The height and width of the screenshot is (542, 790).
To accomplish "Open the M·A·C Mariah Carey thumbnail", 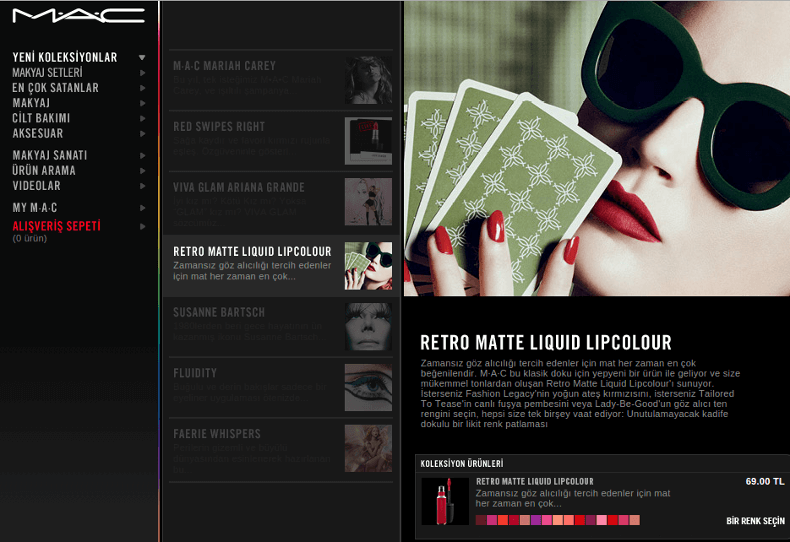I will 368,80.
